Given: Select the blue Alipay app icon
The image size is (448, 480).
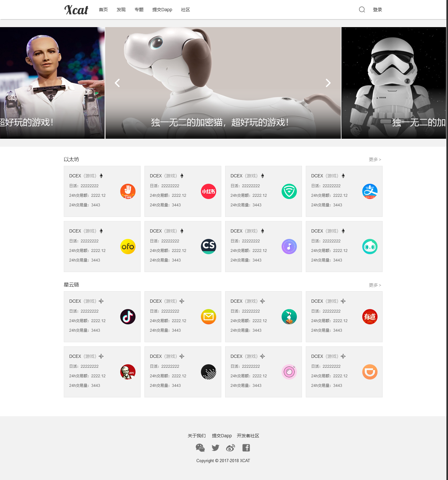Looking at the screenshot, I should (370, 191).
